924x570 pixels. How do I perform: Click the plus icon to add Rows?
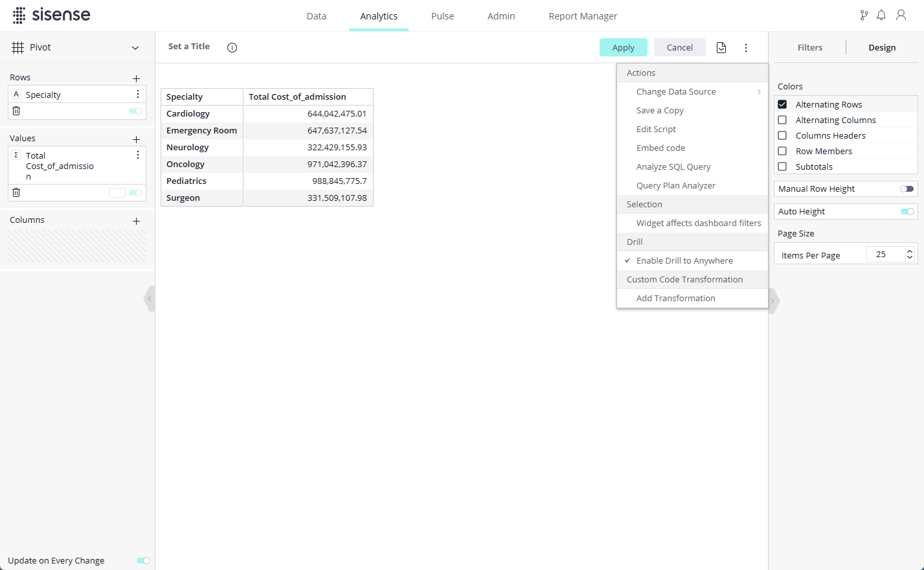point(136,78)
